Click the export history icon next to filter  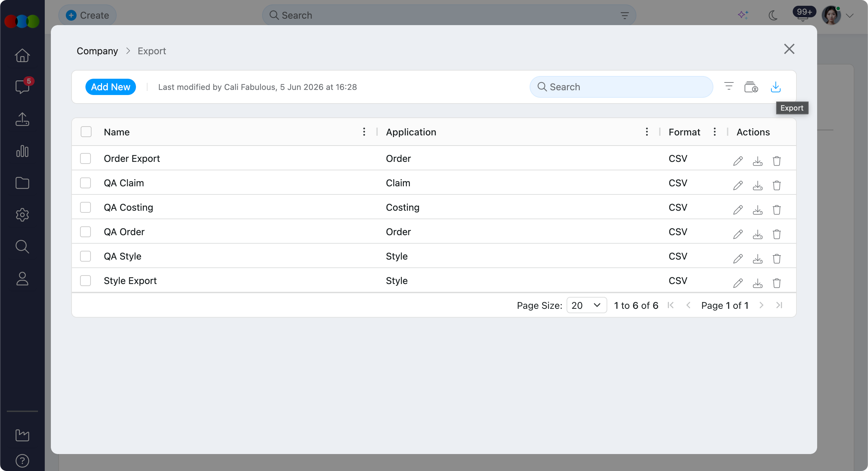point(751,87)
